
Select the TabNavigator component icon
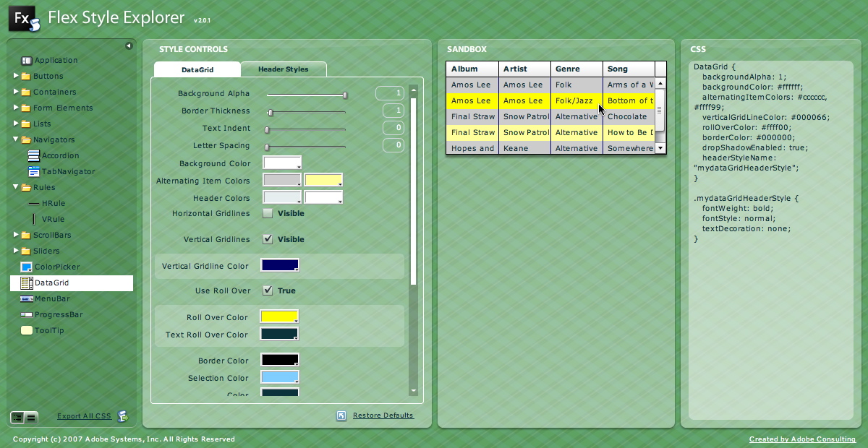[34, 172]
